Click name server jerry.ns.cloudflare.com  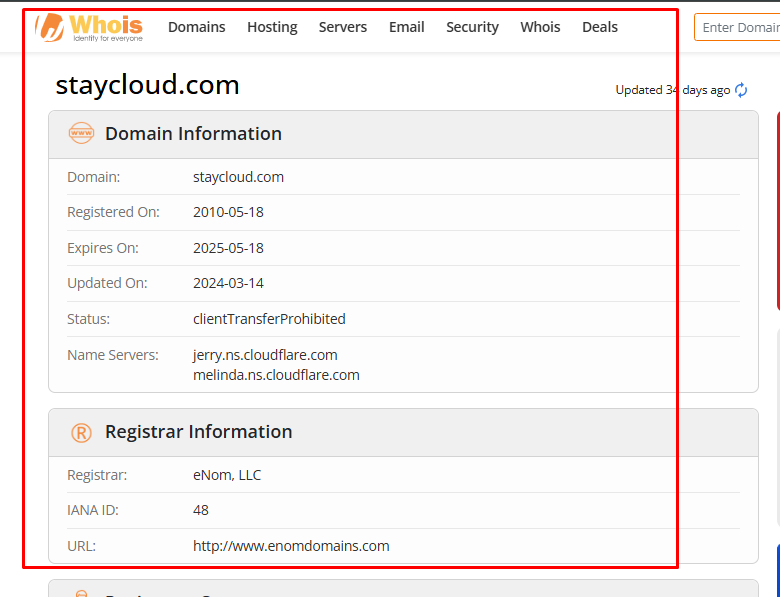(265, 355)
